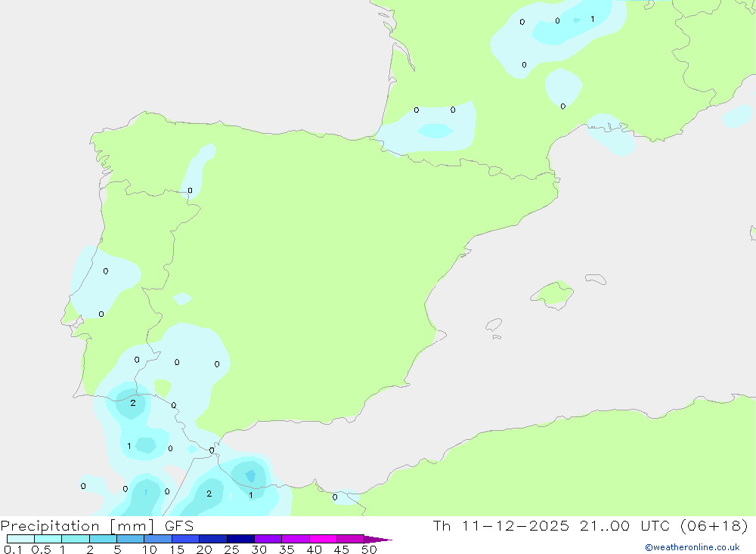Click the "2" rainfall value on Portugal's south coast
Viewport: 756px width, 554px height.
133,403
